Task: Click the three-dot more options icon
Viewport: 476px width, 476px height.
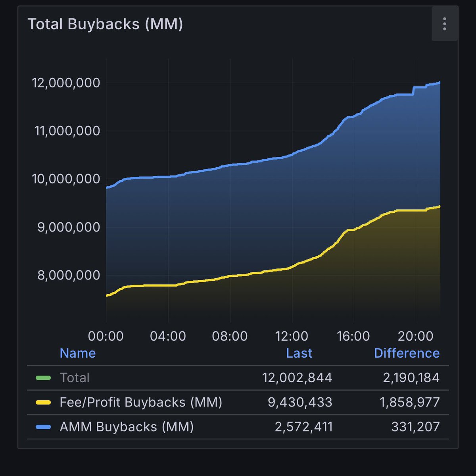Action: click(444, 25)
